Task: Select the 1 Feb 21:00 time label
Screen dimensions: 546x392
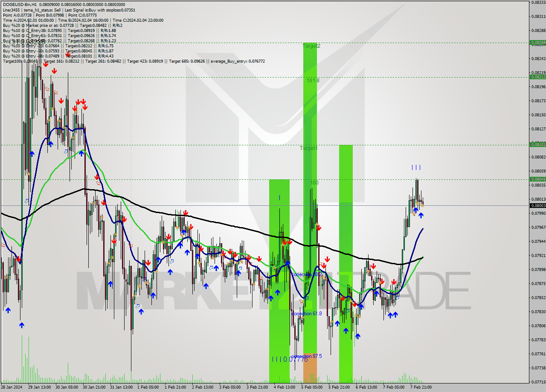Action: click(175, 387)
